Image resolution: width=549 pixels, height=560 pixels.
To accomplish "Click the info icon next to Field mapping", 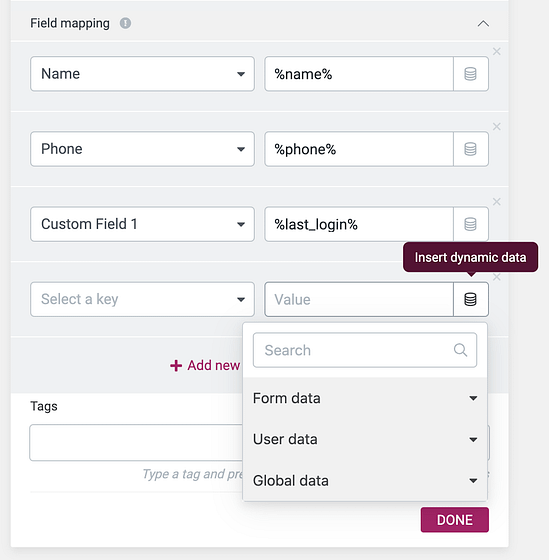I will [x=125, y=23].
